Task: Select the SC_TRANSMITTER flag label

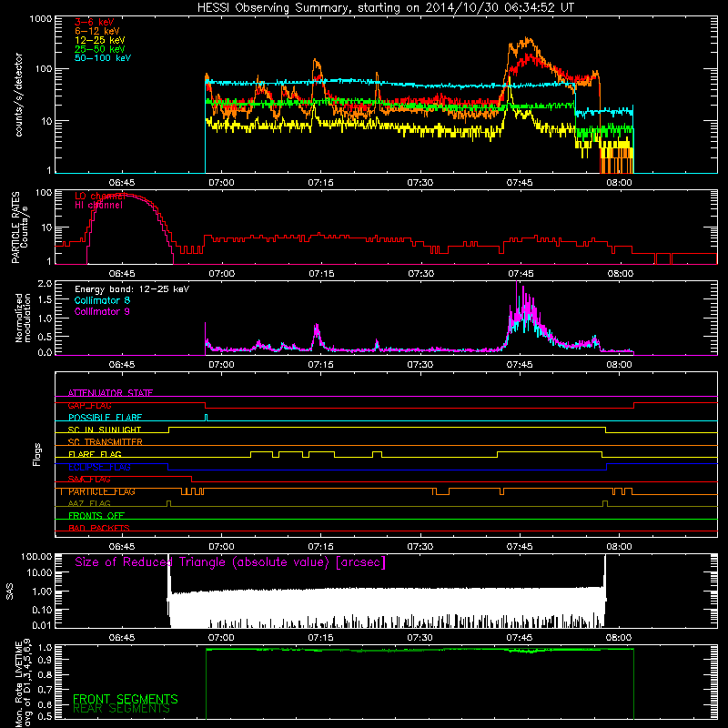Action: (x=106, y=441)
